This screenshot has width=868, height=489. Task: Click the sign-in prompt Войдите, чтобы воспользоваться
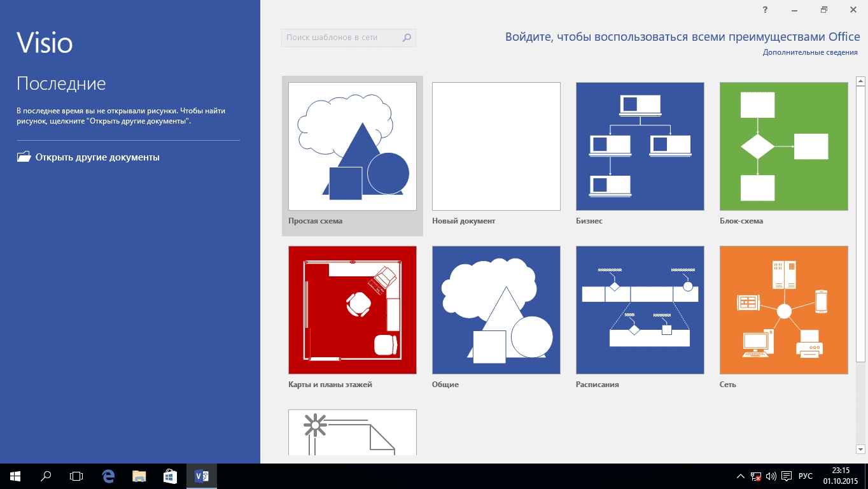(x=683, y=37)
